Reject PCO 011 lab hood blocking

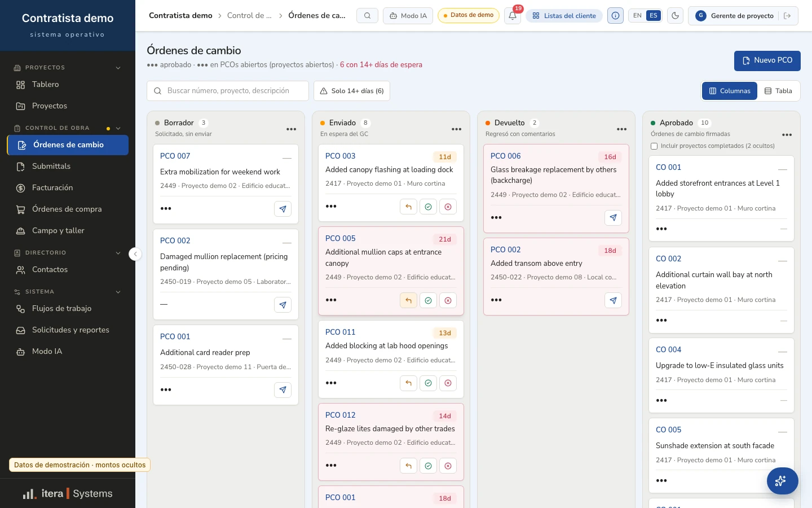click(448, 383)
